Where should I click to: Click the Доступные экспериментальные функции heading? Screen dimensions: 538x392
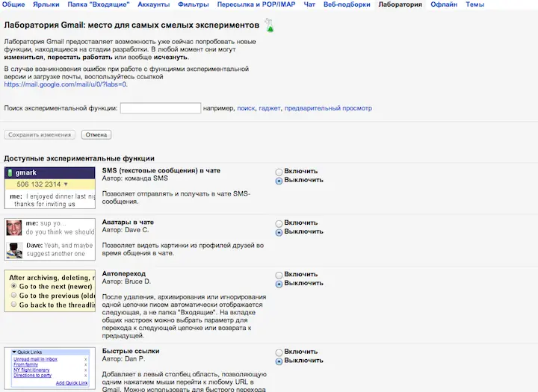(79, 158)
